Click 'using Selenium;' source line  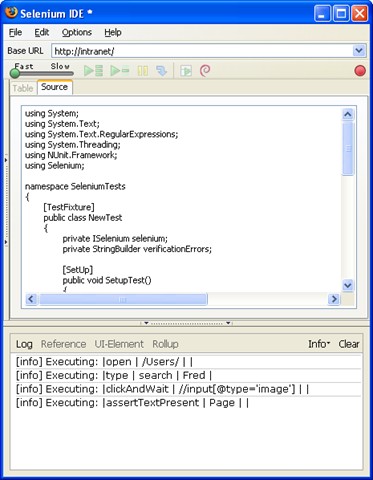(55, 166)
